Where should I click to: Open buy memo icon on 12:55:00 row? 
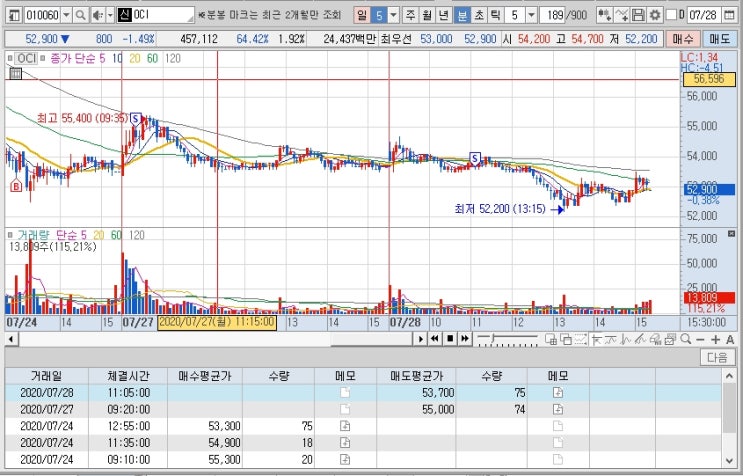click(x=345, y=426)
